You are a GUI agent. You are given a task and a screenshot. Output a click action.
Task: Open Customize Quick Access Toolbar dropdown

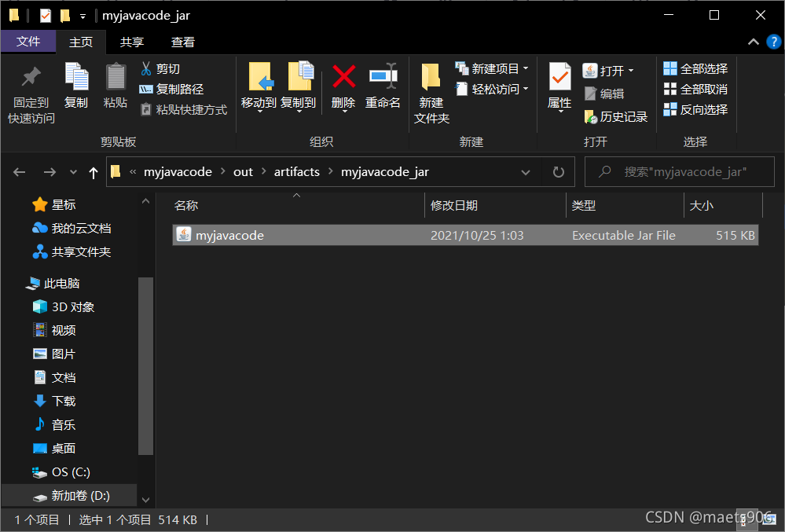point(83,17)
